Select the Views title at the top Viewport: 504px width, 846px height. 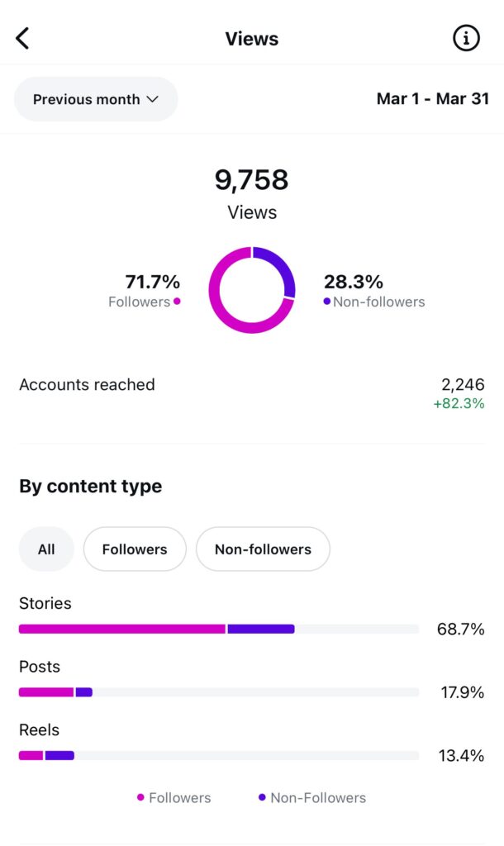pos(251,38)
